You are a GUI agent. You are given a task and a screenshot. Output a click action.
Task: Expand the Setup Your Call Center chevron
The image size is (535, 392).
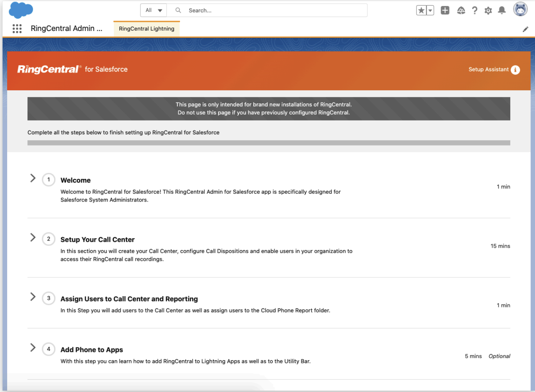[x=33, y=237]
